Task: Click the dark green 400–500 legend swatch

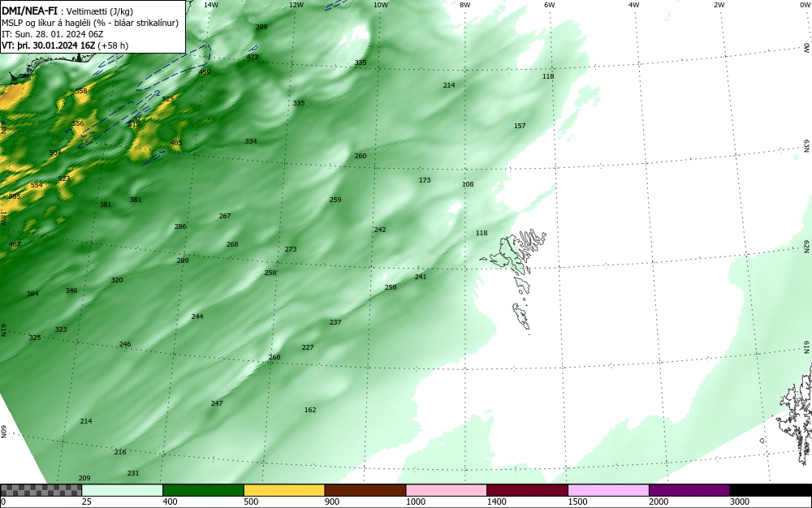Action: 203,490
